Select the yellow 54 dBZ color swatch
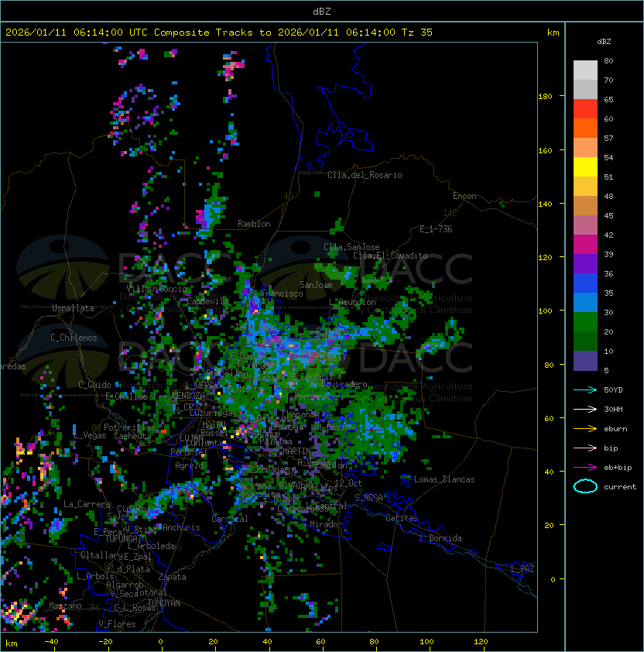The height and width of the screenshot is (652, 644). 585,167
